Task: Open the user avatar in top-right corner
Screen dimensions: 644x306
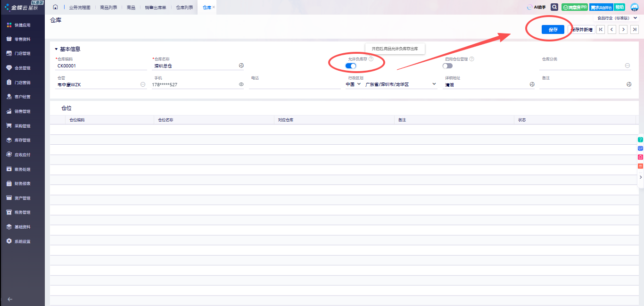Action: coord(634,7)
